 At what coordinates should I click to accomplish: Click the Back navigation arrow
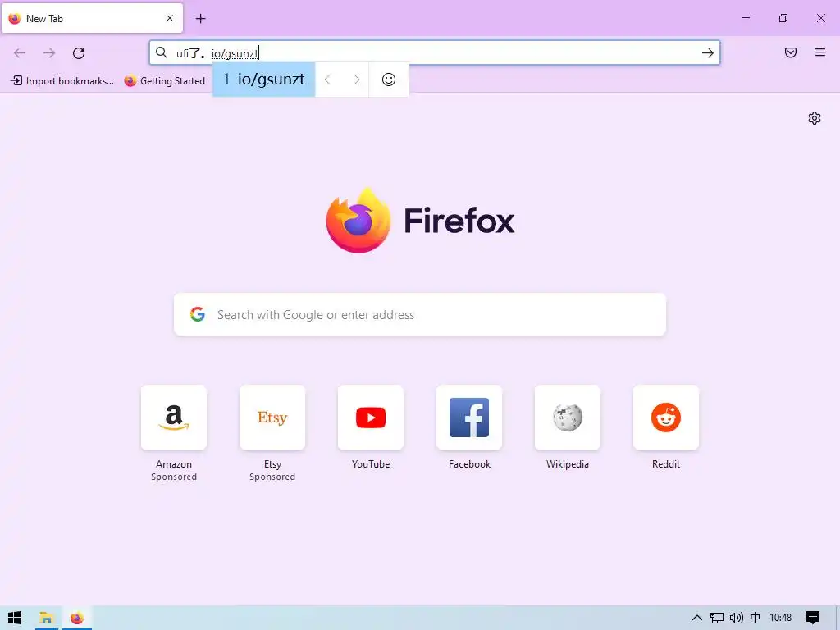click(x=20, y=53)
